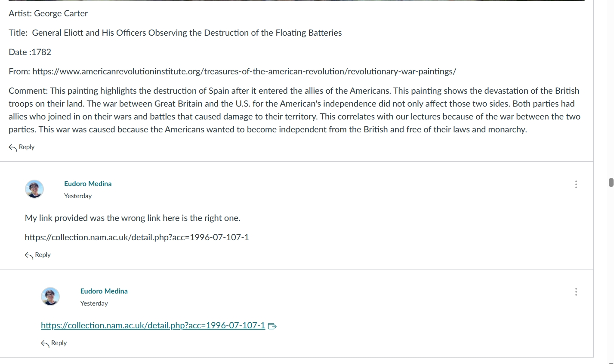Open Eudoro Medina's name above the underlined hyperlink
This screenshot has height=364, width=614.
point(104,291)
